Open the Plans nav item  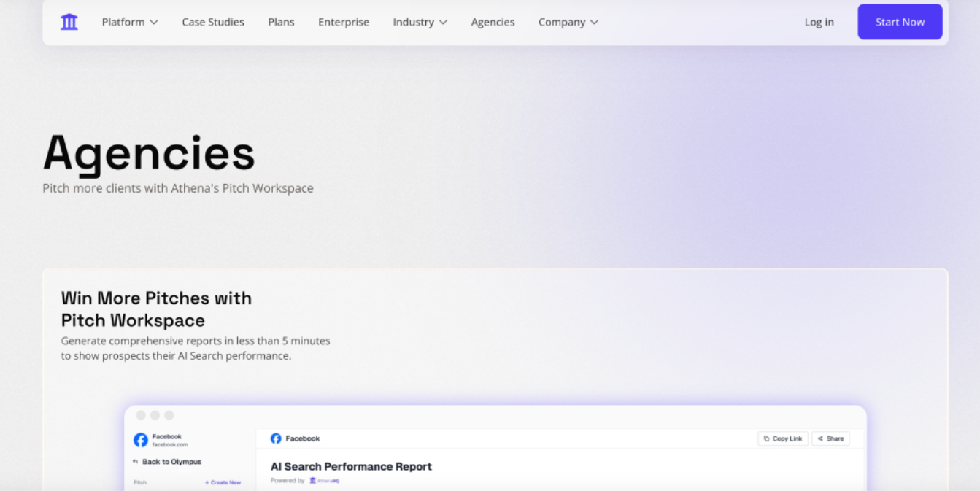pos(281,22)
